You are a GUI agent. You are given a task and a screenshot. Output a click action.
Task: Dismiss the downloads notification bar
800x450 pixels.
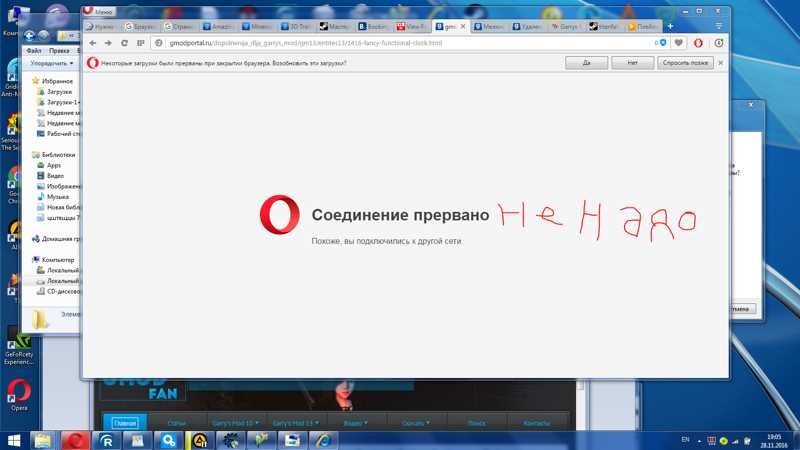tap(720, 63)
